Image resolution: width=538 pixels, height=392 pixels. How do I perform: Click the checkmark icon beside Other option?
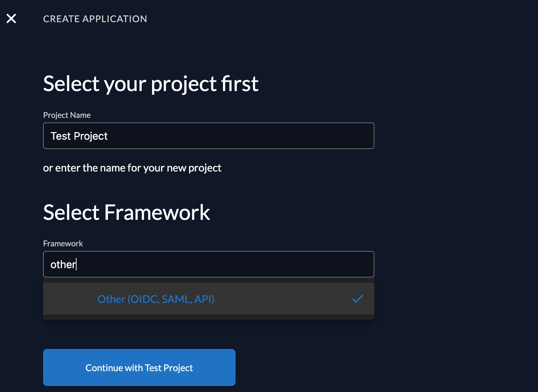point(357,299)
